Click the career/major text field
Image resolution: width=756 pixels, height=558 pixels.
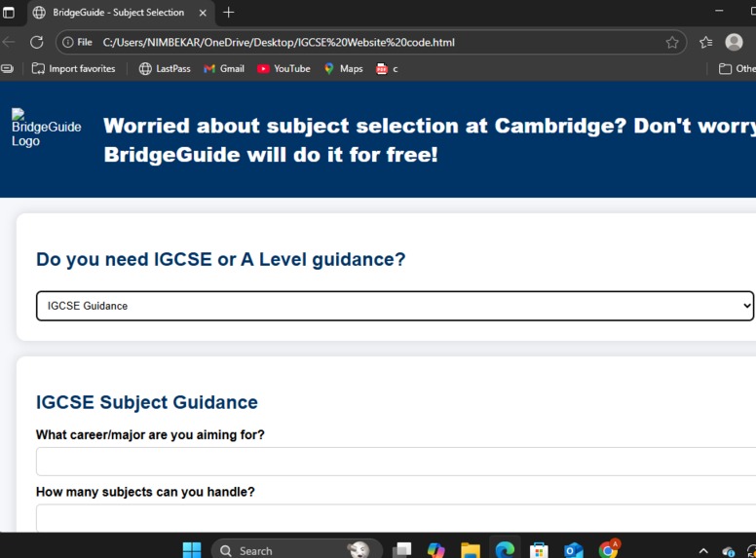pyautogui.click(x=396, y=462)
